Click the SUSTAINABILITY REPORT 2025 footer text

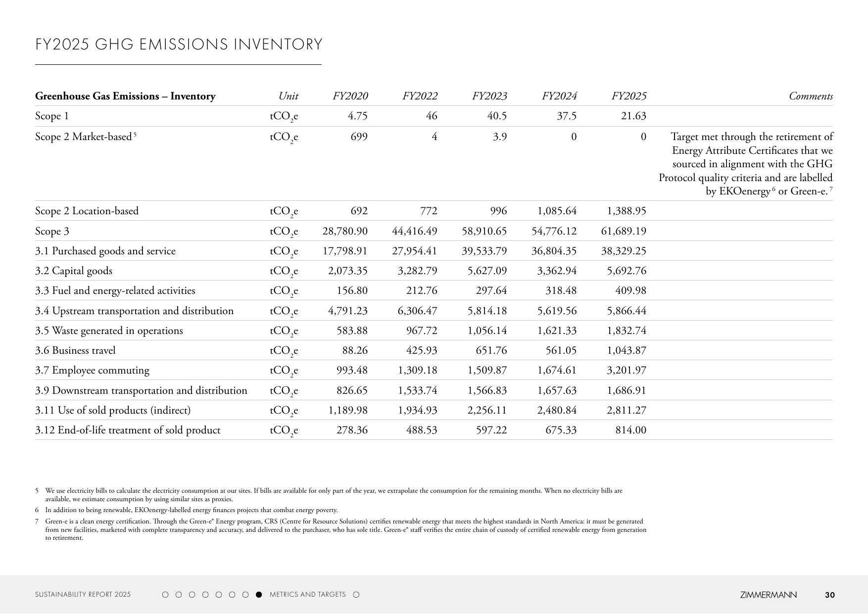[x=83, y=595]
